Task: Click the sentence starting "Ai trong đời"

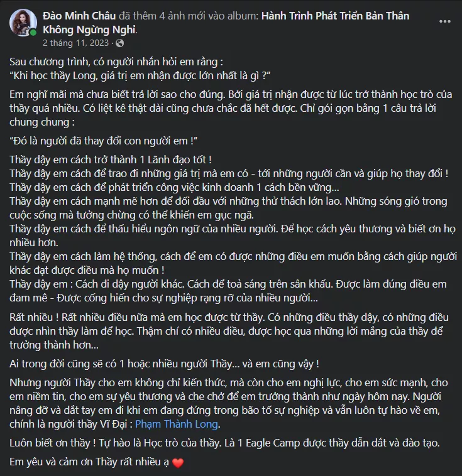Action: click(x=163, y=364)
